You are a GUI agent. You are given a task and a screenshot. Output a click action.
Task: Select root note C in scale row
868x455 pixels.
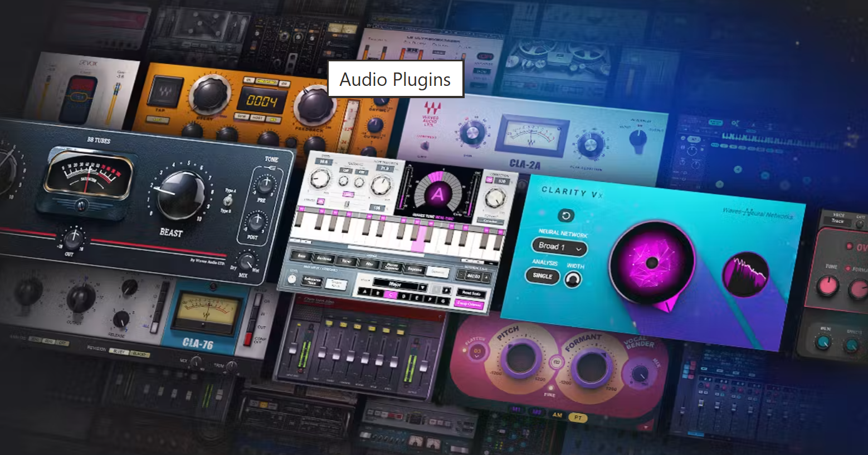pos(391,295)
